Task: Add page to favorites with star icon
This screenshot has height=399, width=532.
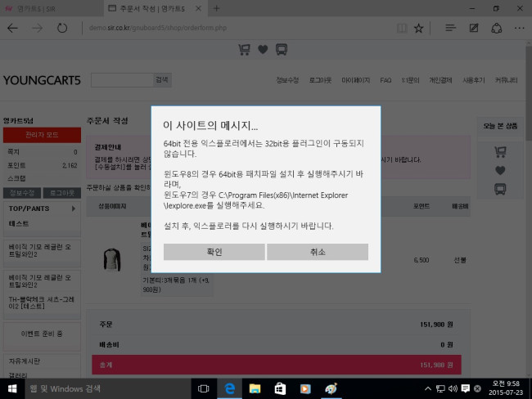Action: click(419, 28)
